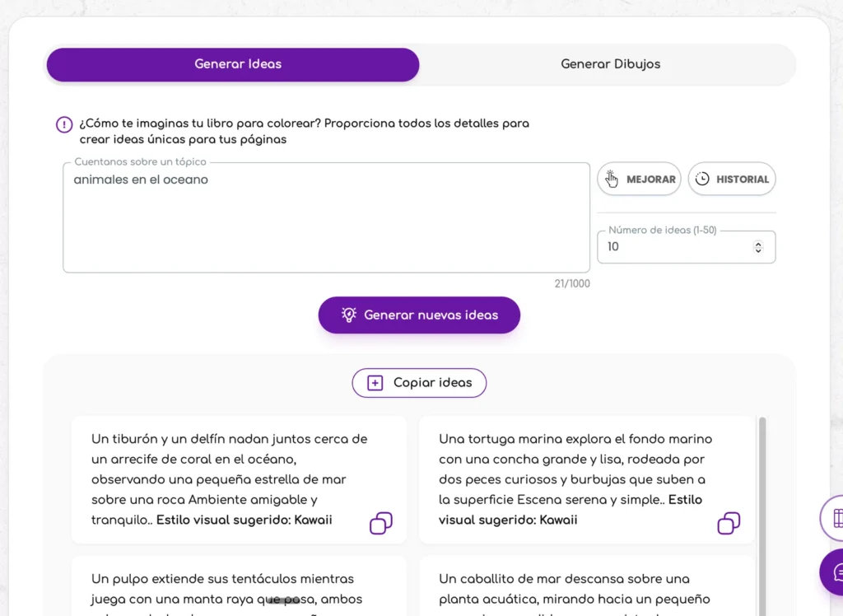Open the HISTORIAL panel

point(732,179)
